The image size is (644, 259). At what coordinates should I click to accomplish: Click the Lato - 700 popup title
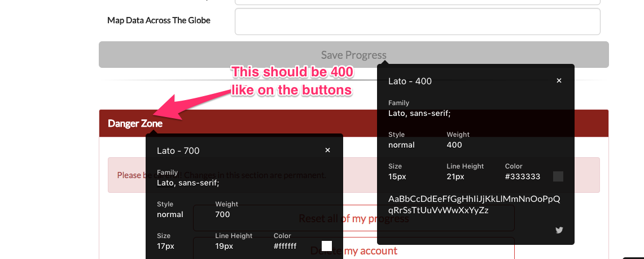178,150
